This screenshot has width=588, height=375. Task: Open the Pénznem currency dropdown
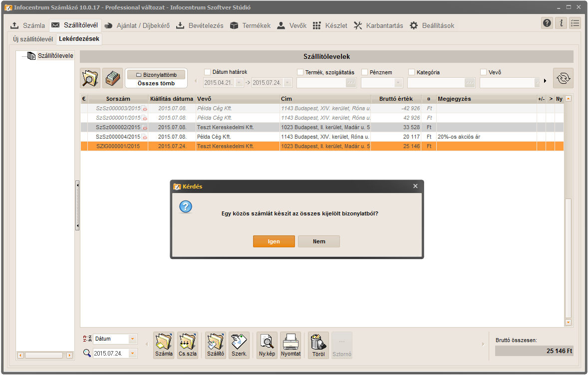(398, 83)
